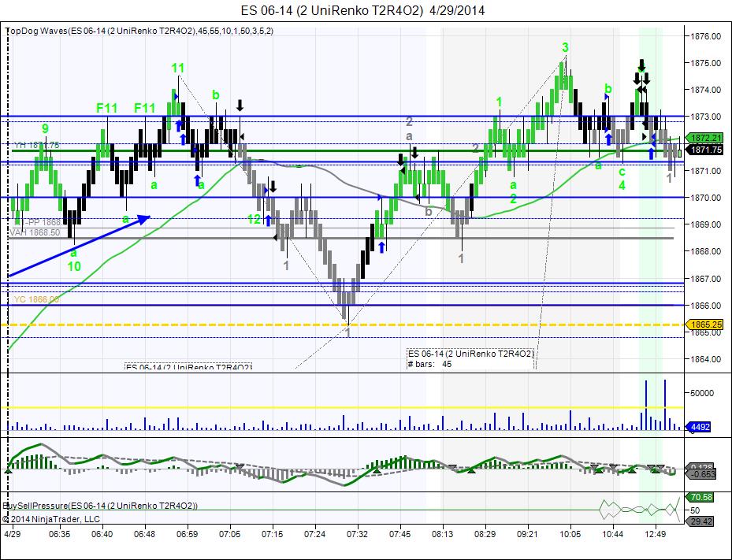Click the chart title ES 06-14 4/29/2014
The image size is (732, 560).
pos(362,10)
